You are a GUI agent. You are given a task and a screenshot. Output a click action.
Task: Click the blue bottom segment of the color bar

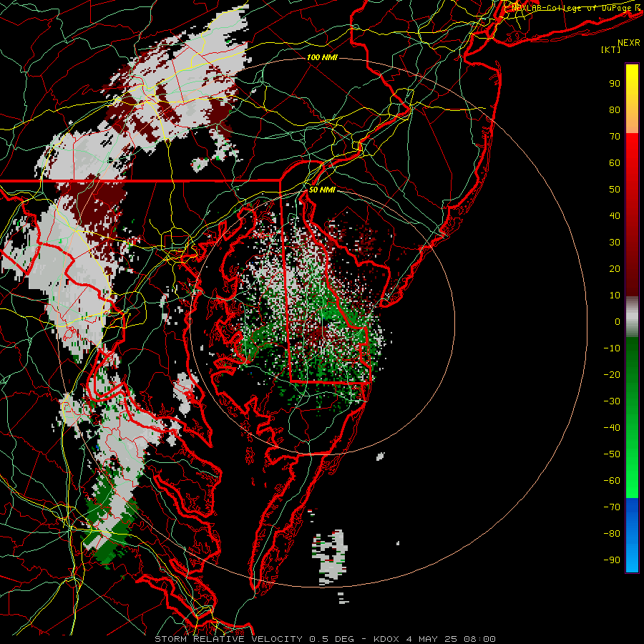[x=632, y=535]
